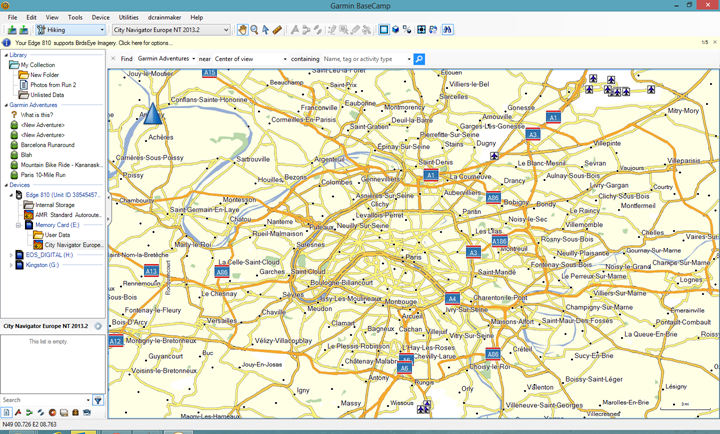Image resolution: width=720 pixels, height=434 pixels.
Task: Open the File menu
Action: tap(12, 17)
